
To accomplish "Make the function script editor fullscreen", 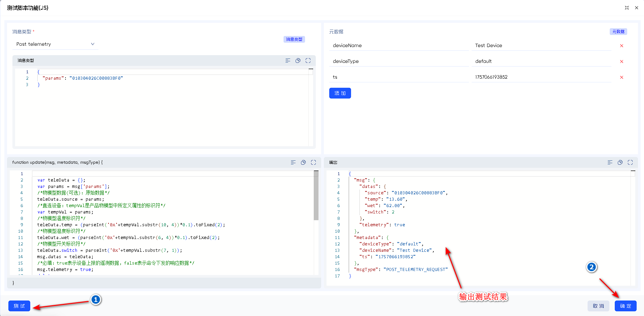I will pyautogui.click(x=313, y=162).
